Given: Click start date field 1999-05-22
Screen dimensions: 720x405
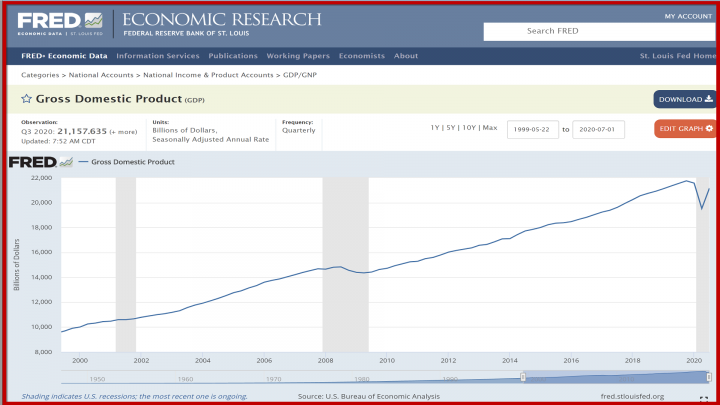Looking at the screenshot, I should tap(533, 129).
